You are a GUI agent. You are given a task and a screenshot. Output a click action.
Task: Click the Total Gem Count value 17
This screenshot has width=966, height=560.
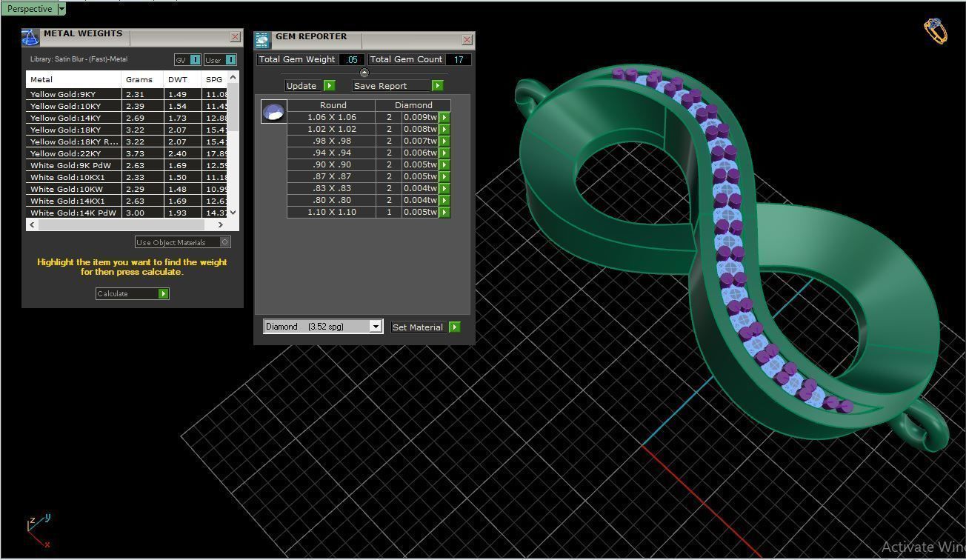pyautogui.click(x=459, y=60)
